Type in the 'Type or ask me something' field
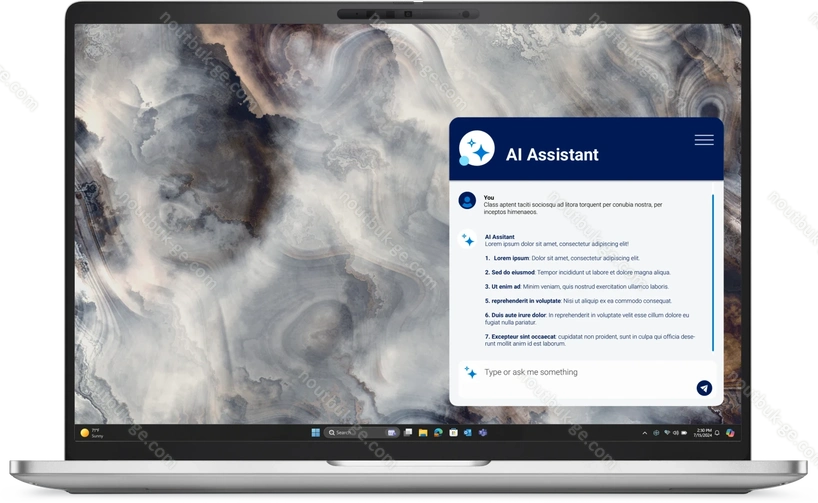Image resolution: width=818 pixels, height=503 pixels. [x=580, y=372]
